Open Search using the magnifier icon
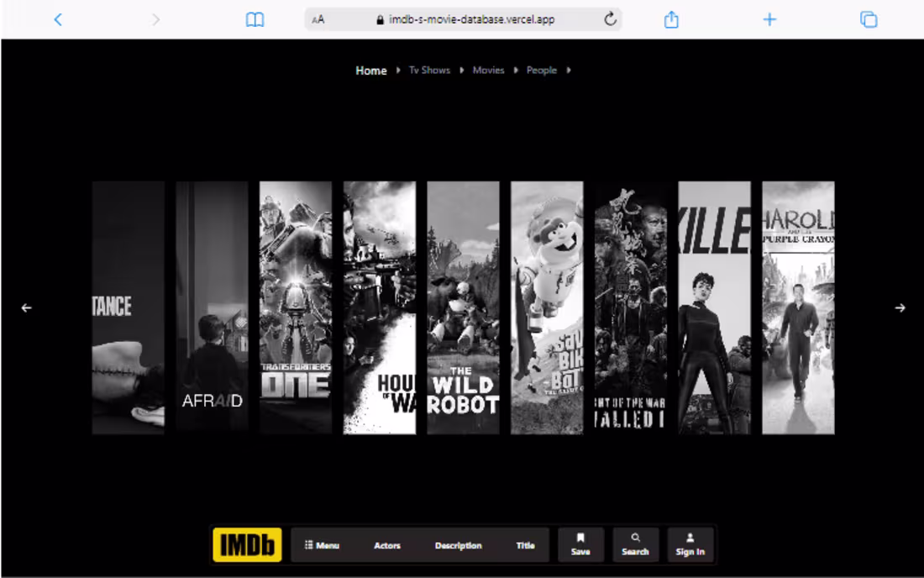924x578 pixels. [x=635, y=539]
